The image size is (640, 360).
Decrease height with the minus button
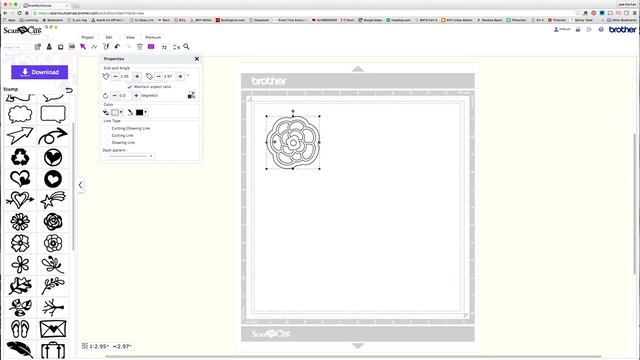point(158,76)
